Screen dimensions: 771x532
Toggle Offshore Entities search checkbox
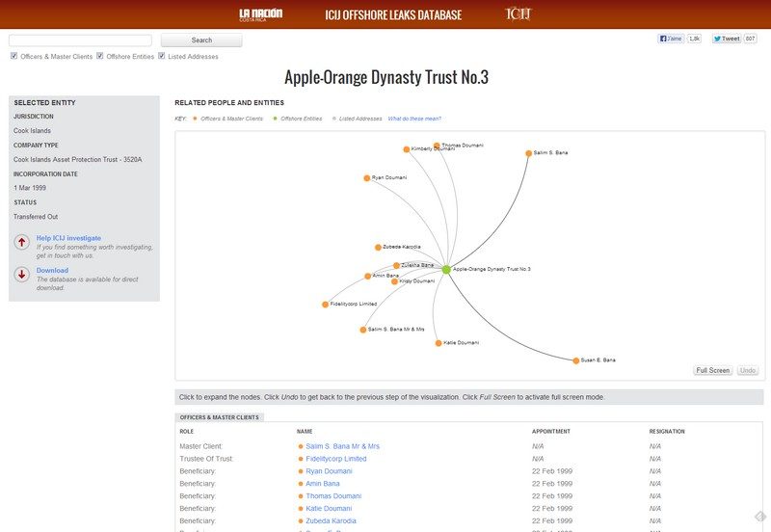(x=100, y=56)
